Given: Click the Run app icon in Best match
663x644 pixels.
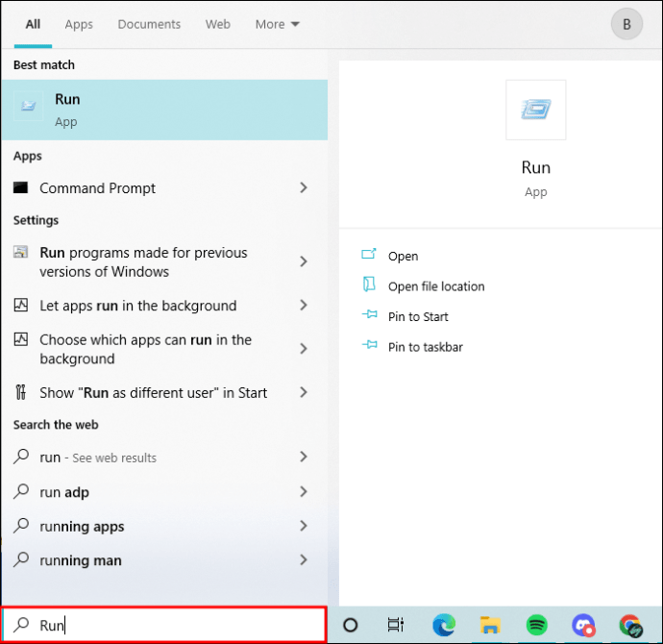Looking at the screenshot, I should [x=28, y=106].
